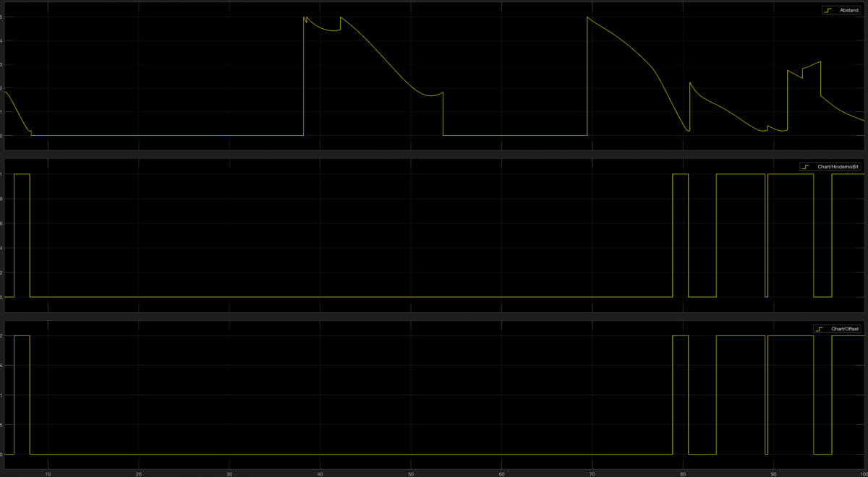Click the 10 tick on the time axis
The image size is (868, 477).
(48, 473)
